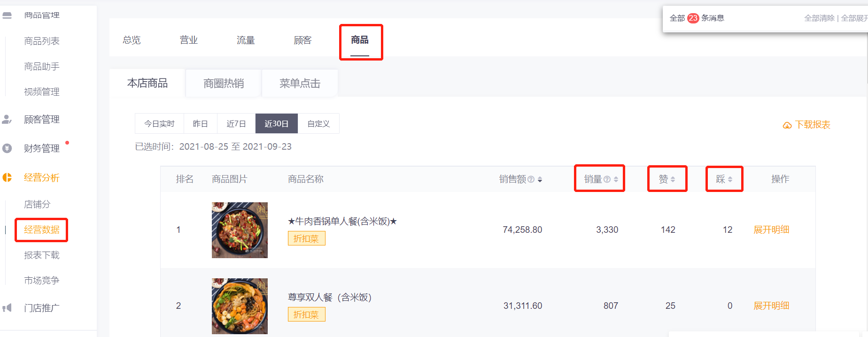868x337 pixels.
Task: Open the 商圈热销 sub-tab
Action: 224,83
